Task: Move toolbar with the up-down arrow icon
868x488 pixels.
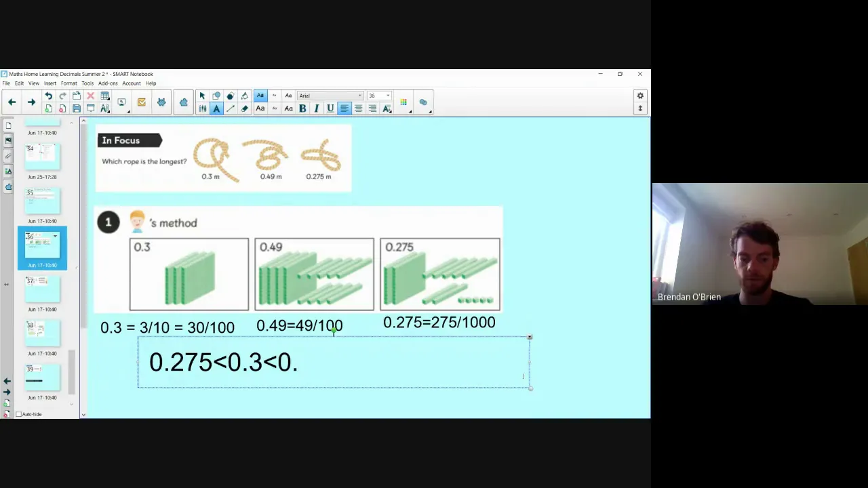Action: pos(640,108)
